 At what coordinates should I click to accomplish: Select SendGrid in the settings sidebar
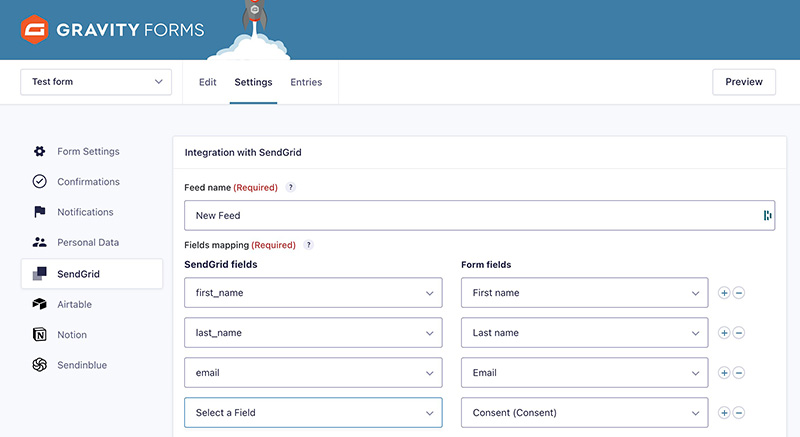pyautogui.click(x=92, y=274)
